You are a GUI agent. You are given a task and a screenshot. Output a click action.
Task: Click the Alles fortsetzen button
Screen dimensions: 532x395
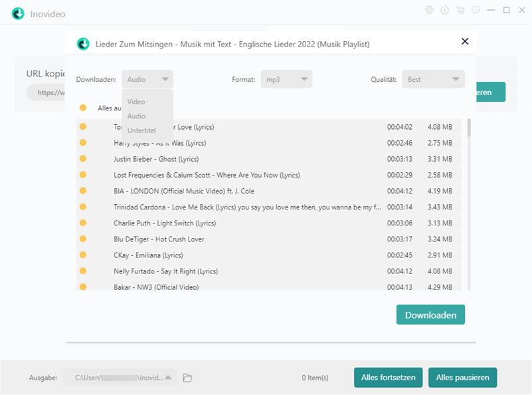click(x=388, y=377)
